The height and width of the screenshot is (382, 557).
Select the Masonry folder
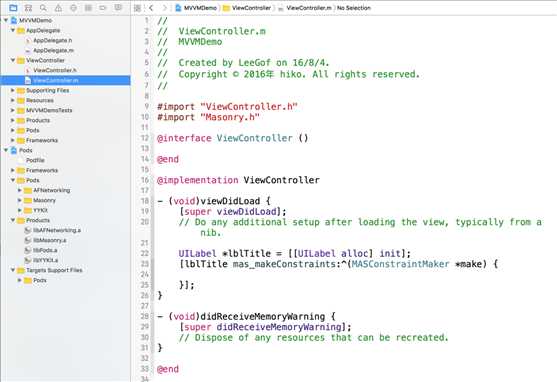pos(44,200)
